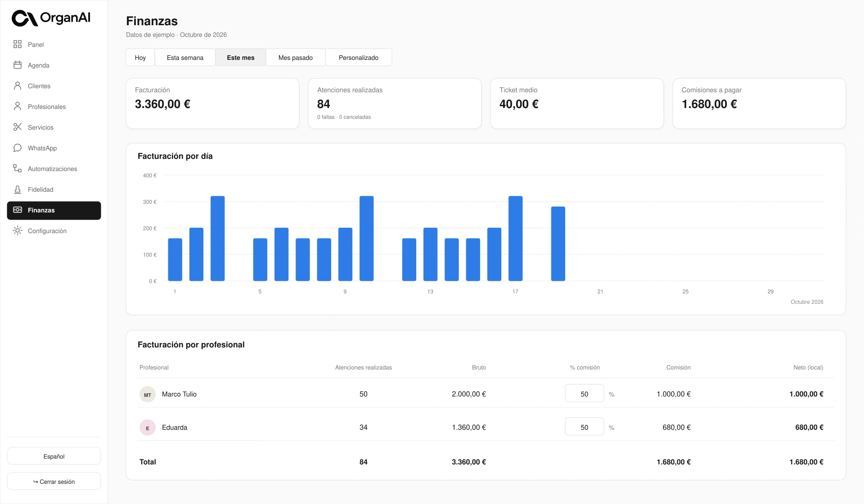Click the Ticket medio 40,00 € card
864x504 pixels.
577,103
